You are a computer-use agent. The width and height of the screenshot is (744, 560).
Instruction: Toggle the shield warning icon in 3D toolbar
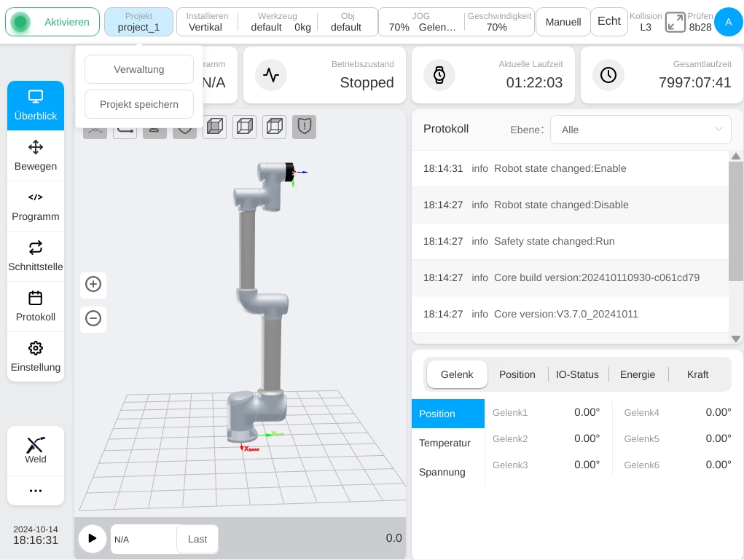tap(304, 127)
